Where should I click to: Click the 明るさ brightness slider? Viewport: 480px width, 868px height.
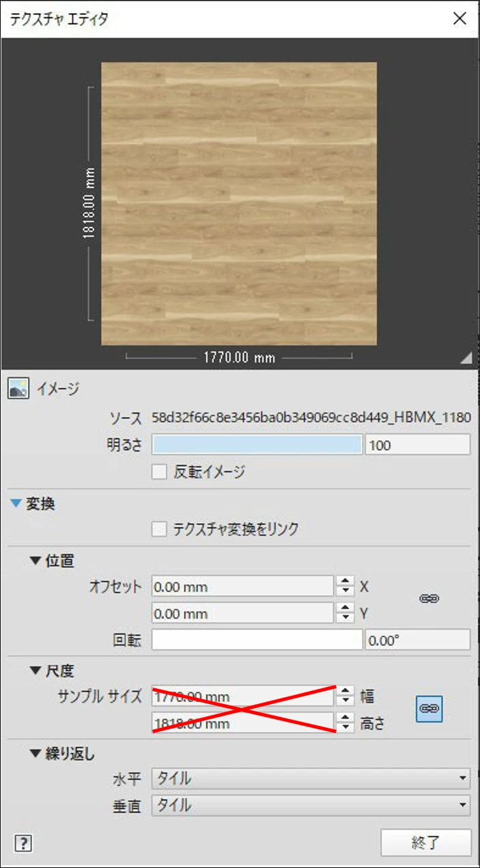click(x=257, y=444)
